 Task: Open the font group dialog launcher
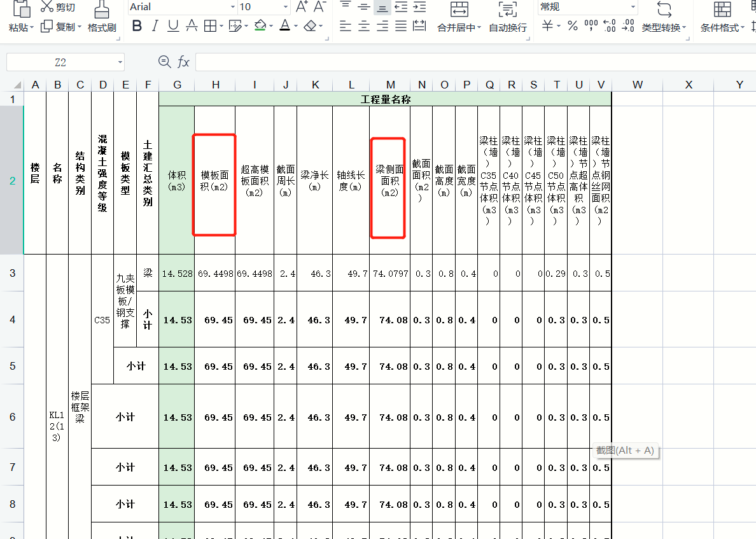[x=327, y=39]
